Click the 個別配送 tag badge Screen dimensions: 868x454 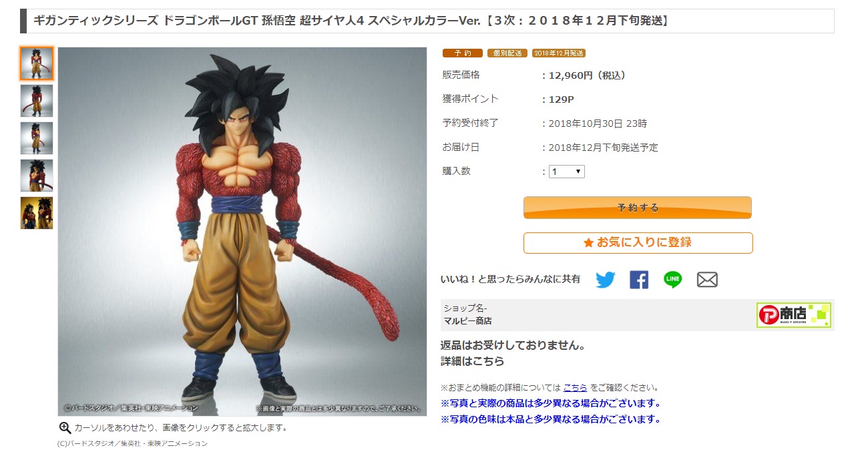point(507,53)
